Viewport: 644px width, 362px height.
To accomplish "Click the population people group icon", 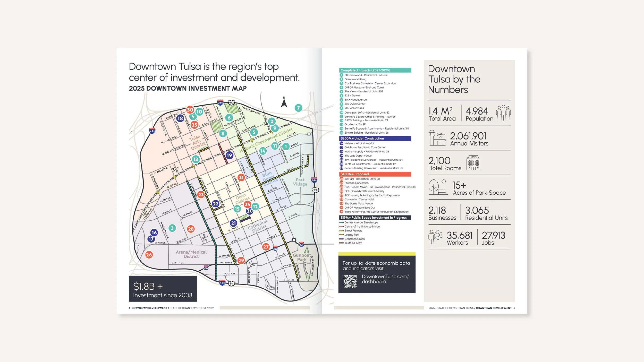I will [503, 113].
